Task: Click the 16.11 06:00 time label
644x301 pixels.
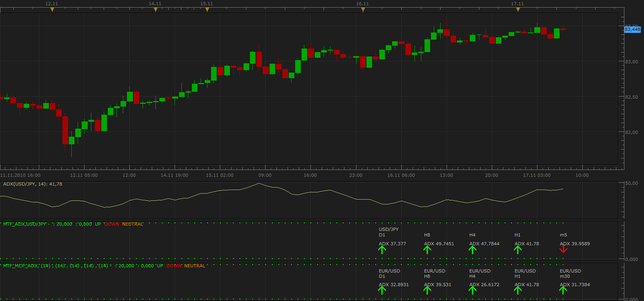Action: (x=401, y=175)
